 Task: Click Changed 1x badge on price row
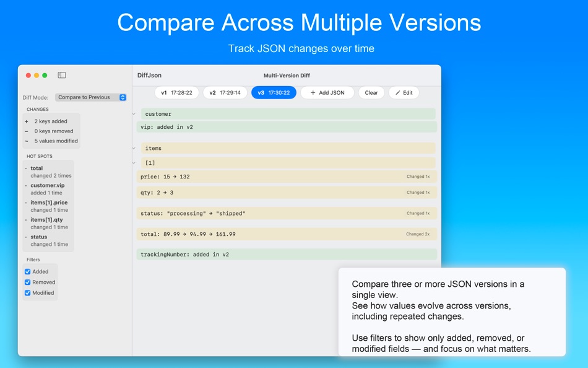418,177
